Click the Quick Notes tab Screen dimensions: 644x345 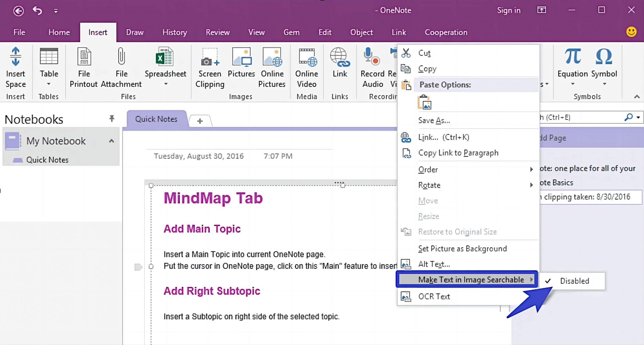click(156, 119)
